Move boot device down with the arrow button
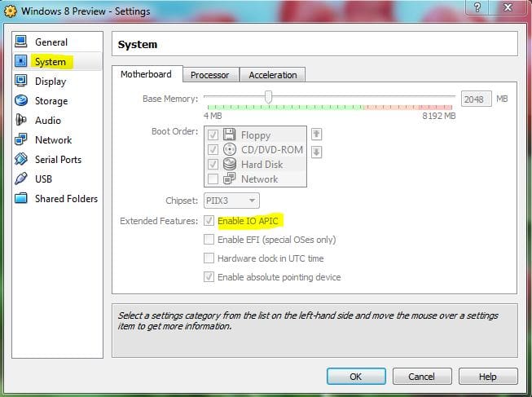The width and height of the screenshot is (532, 397). [x=316, y=152]
